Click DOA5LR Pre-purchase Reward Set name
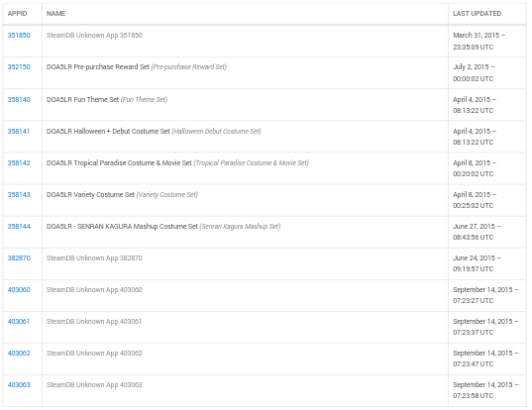This screenshot has width=532, height=410. point(98,67)
